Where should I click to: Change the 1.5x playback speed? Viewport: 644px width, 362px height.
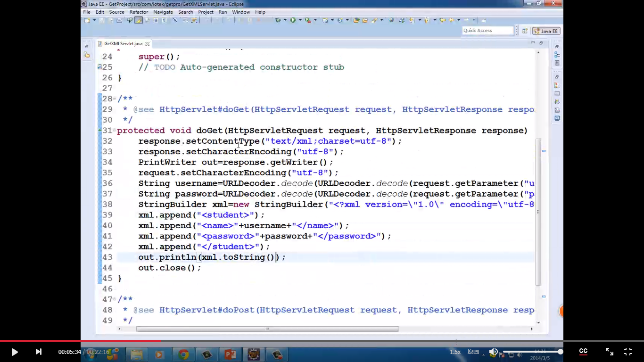click(x=455, y=352)
